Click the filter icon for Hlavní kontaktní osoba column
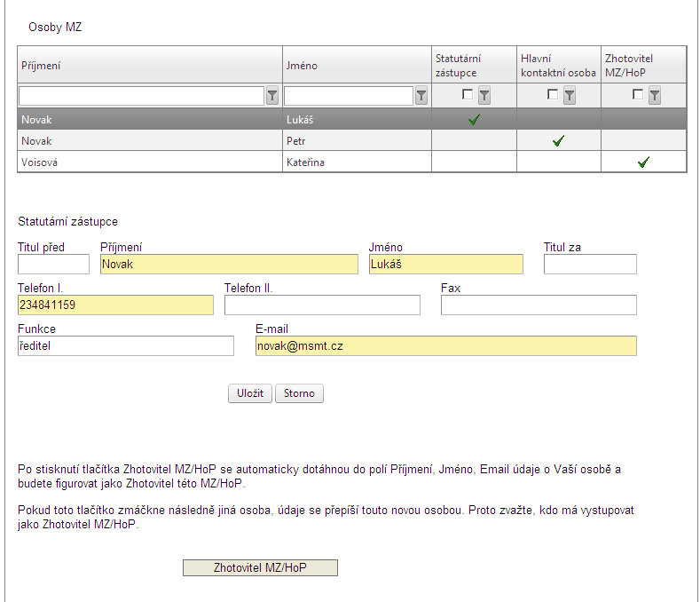The height and width of the screenshot is (602, 700). 570,95
